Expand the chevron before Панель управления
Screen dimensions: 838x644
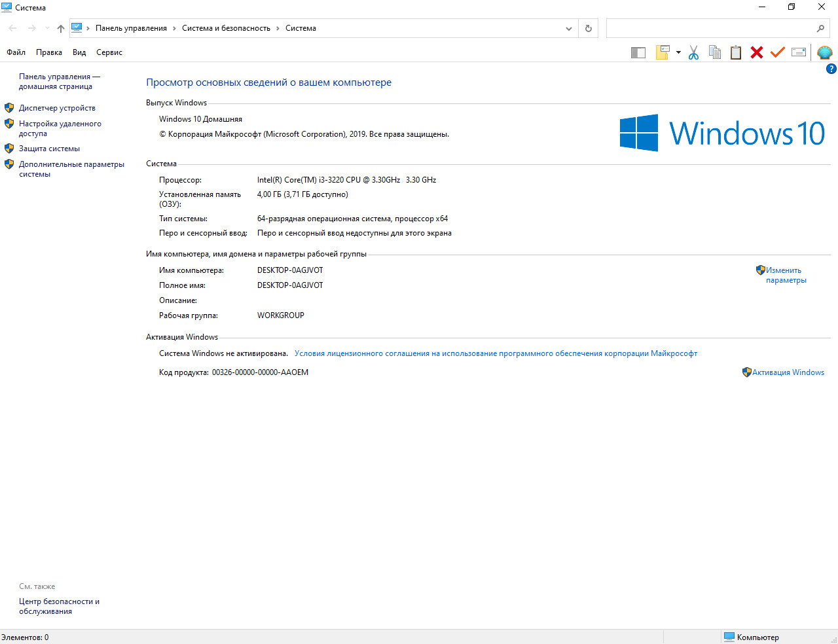(x=88, y=28)
